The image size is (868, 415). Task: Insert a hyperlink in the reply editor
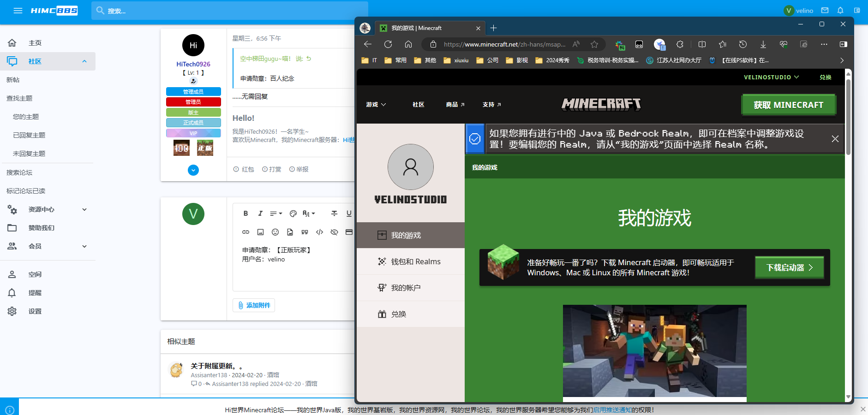246,232
